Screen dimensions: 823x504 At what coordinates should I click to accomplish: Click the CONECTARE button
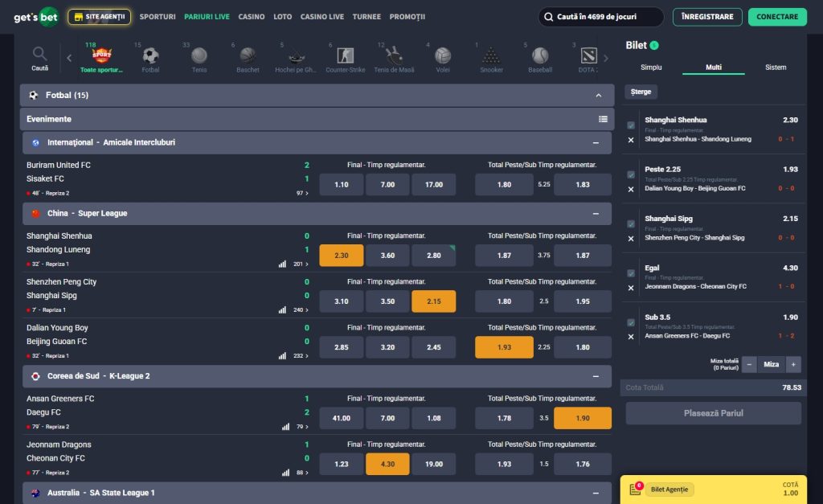coord(777,17)
